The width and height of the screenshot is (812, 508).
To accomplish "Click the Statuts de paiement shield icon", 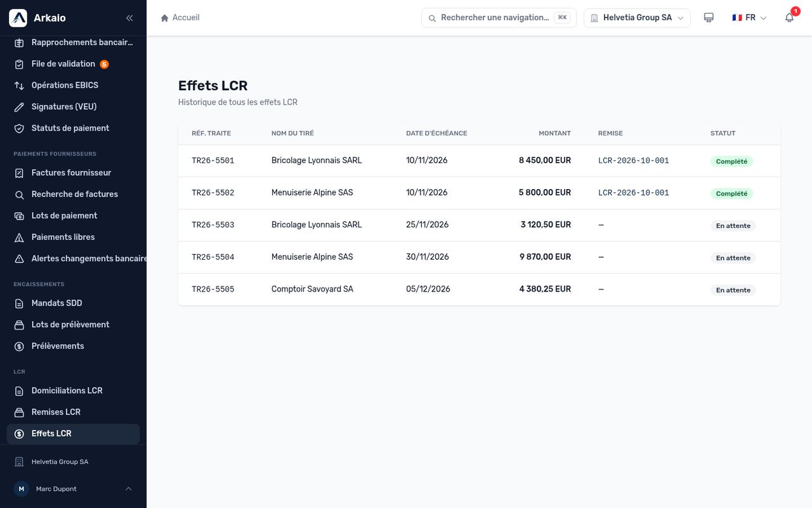I will (19, 129).
